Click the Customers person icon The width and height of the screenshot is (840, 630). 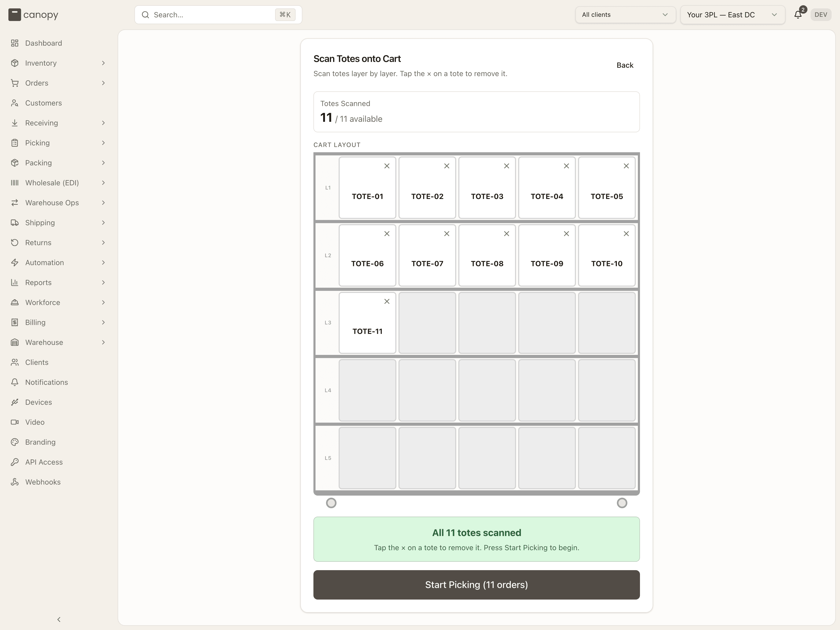15,103
